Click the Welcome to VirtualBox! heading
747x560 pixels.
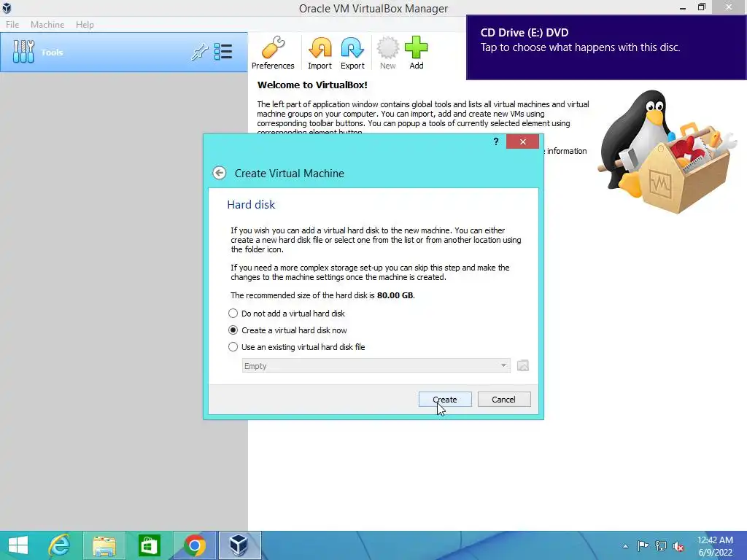pos(312,85)
